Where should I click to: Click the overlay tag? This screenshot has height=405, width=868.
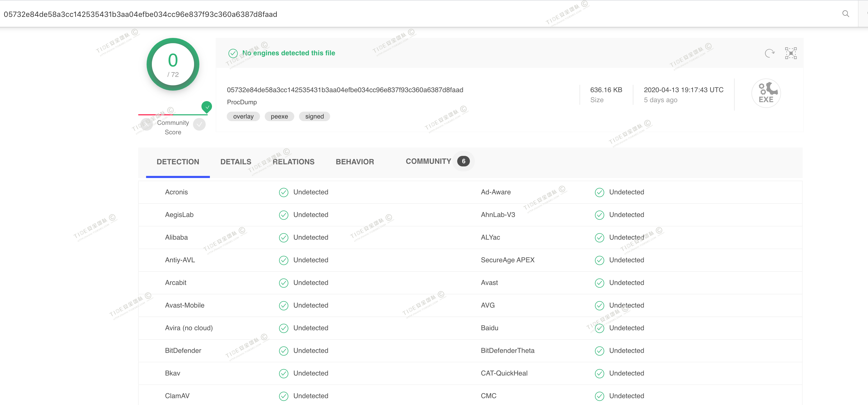tap(243, 116)
